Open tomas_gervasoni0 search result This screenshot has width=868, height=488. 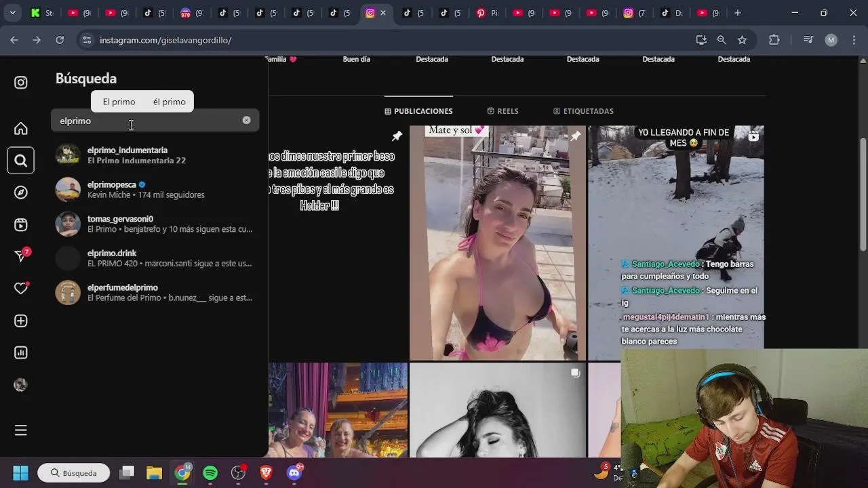tap(155, 224)
